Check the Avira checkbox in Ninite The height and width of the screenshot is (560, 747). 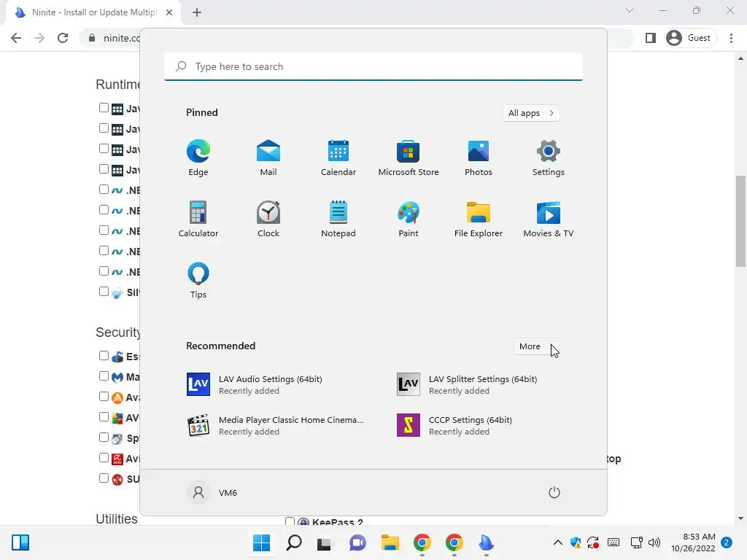point(104,458)
